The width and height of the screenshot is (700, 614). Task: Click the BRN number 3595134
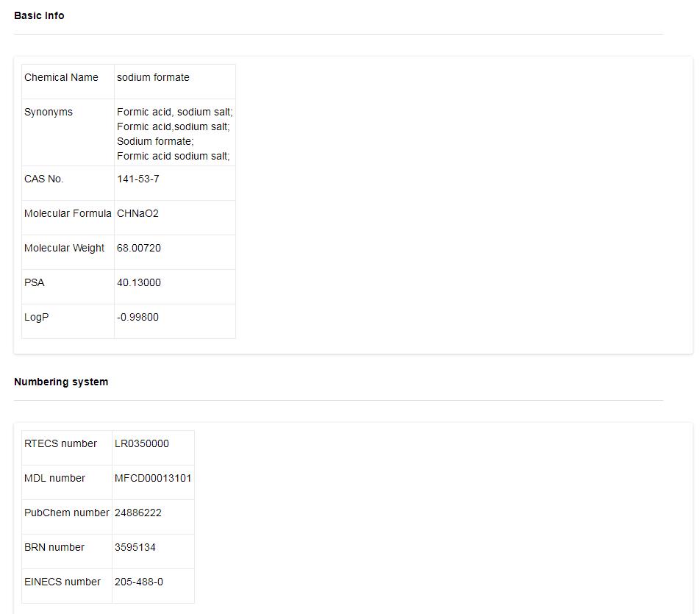[x=135, y=547]
